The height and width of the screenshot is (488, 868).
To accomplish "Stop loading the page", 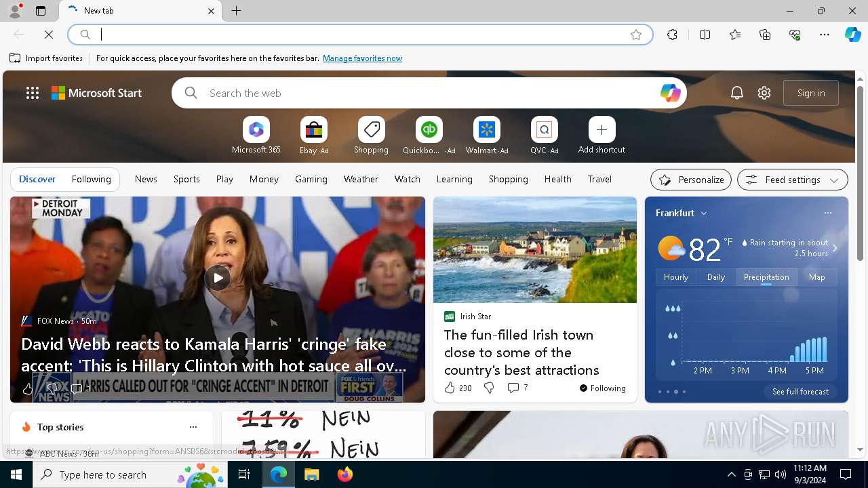I will coord(49,35).
